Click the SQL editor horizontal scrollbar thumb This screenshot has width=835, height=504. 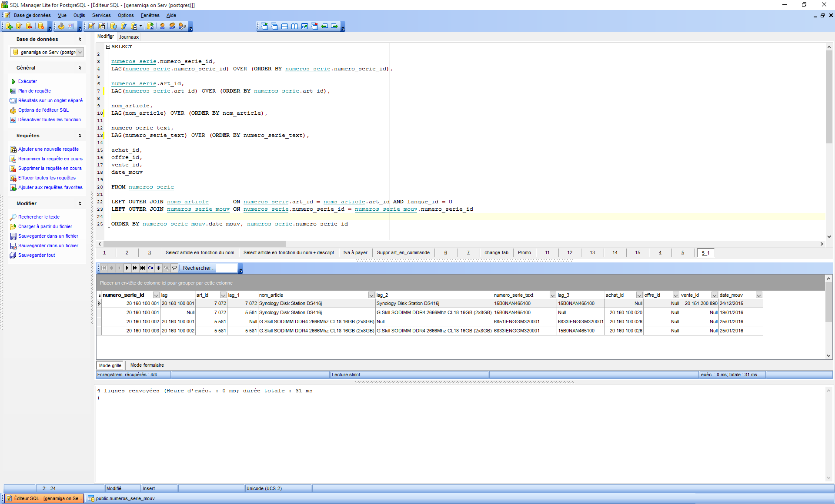[x=195, y=244]
